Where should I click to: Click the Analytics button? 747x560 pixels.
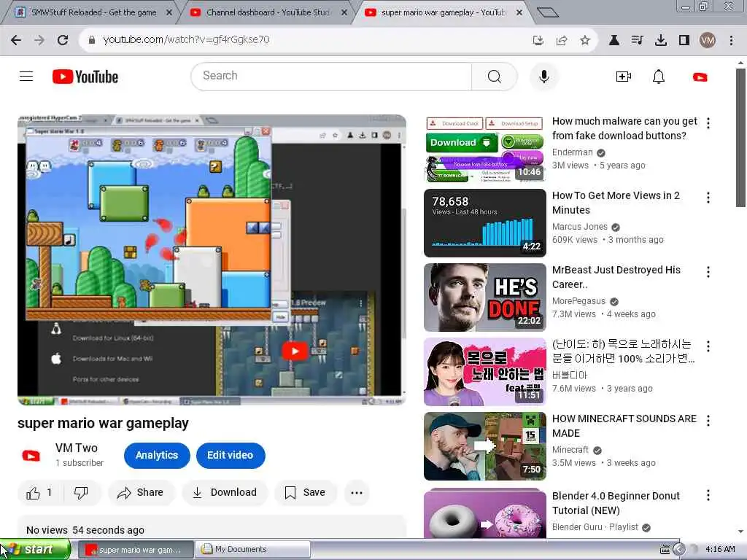(157, 455)
